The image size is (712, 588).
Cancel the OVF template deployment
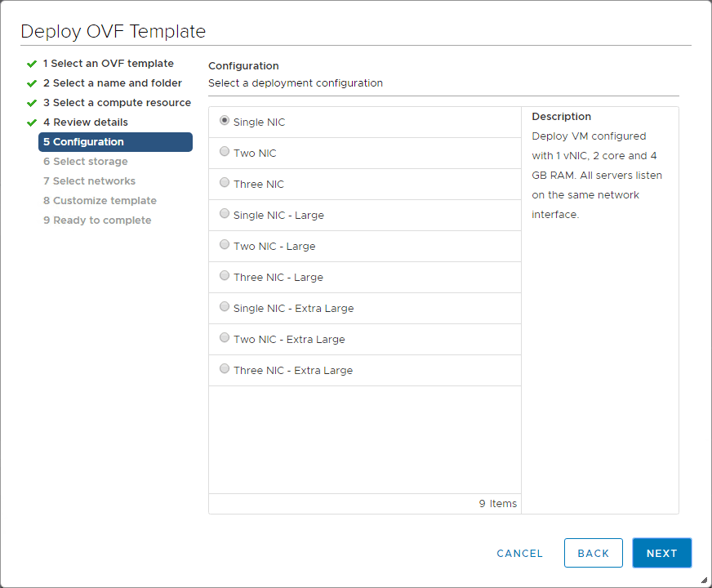point(519,553)
